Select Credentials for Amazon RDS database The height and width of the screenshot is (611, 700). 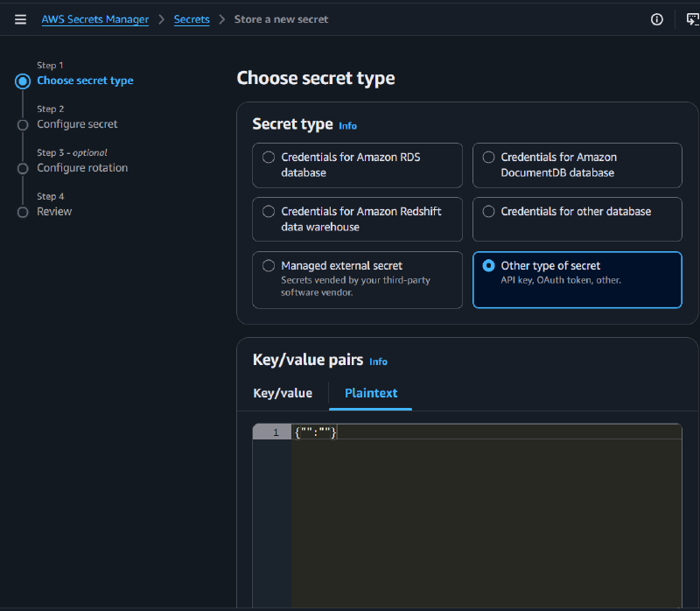pyautogui.click(x=357, y=165)
